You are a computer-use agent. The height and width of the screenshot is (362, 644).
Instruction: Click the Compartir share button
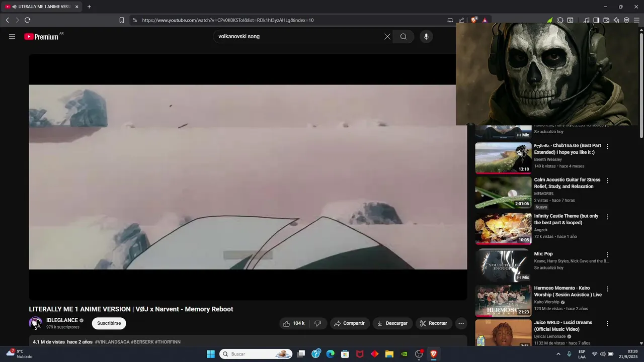point(350,323)
